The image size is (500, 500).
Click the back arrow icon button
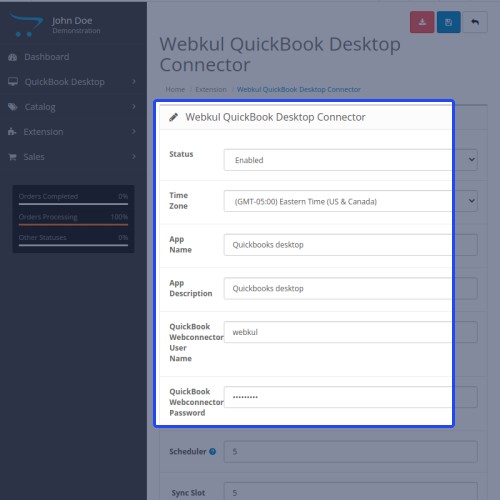coord(475,22)
